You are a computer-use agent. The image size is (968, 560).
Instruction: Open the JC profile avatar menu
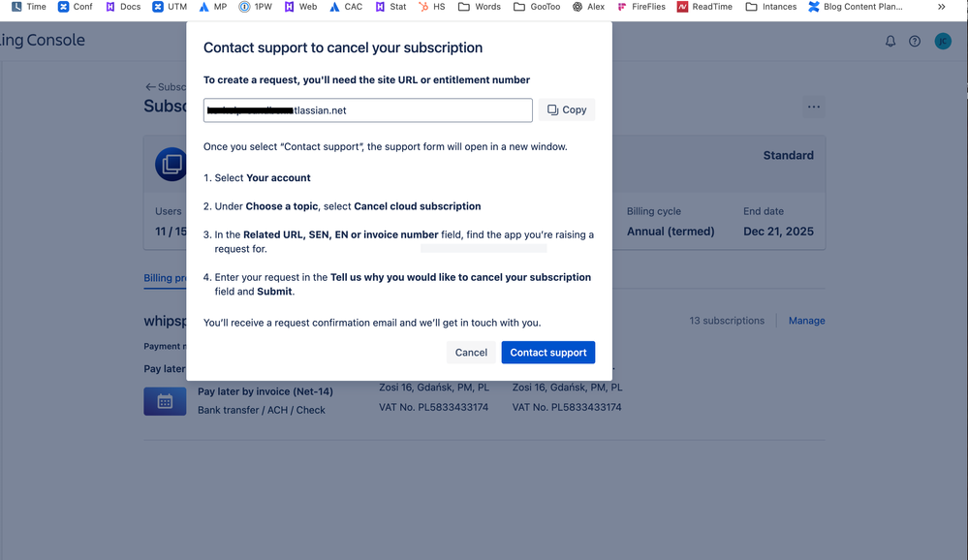click(x=942, y=41)
